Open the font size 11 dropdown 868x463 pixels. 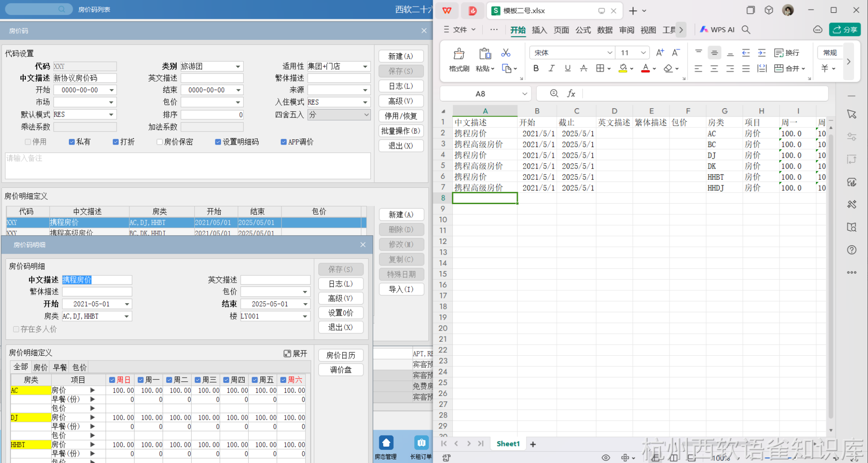point(643,53)
